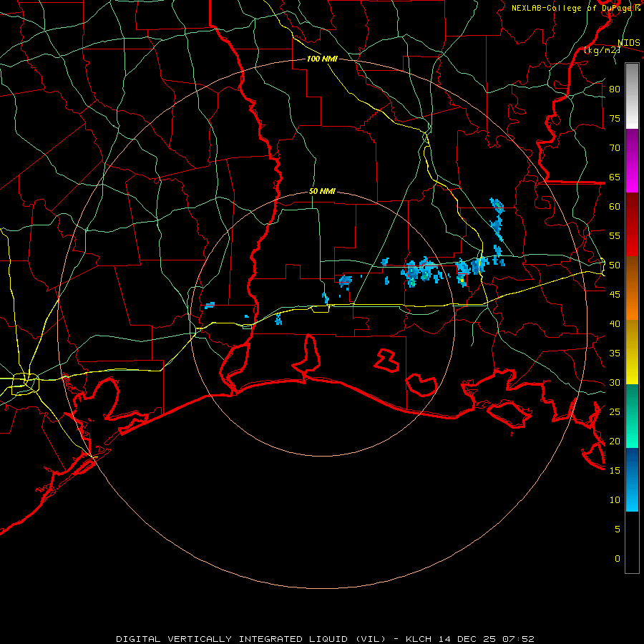Click the product title 'DIGITAL VERTICALLY INTEGRATED LIQUID (VIL)' caption
Screen dimensions: 644x644
(251, 639)
